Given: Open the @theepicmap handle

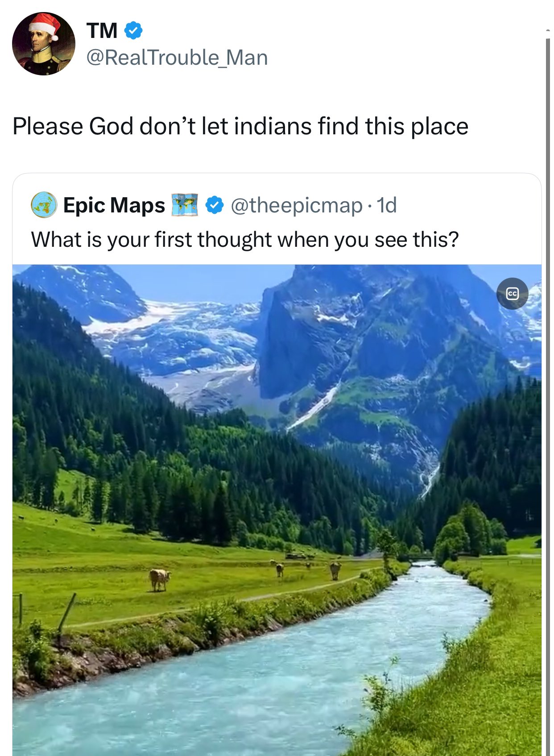Looking at the screenshot, I should pos(296,205).
